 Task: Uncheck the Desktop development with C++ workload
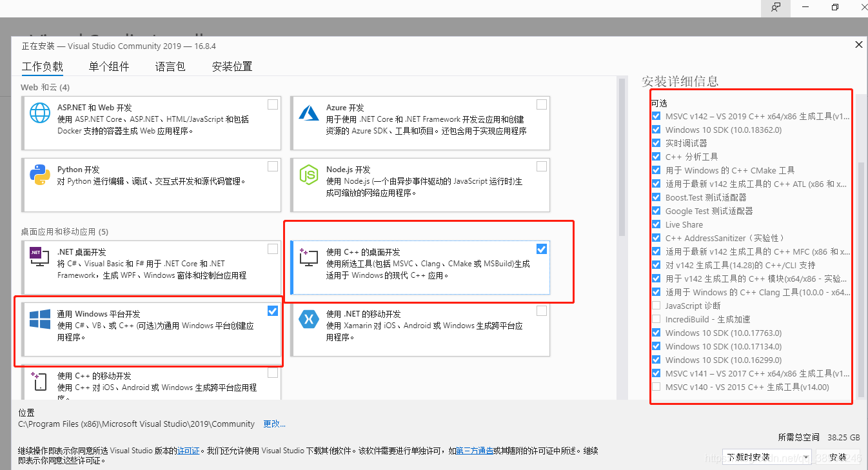(x=542, y=249)
